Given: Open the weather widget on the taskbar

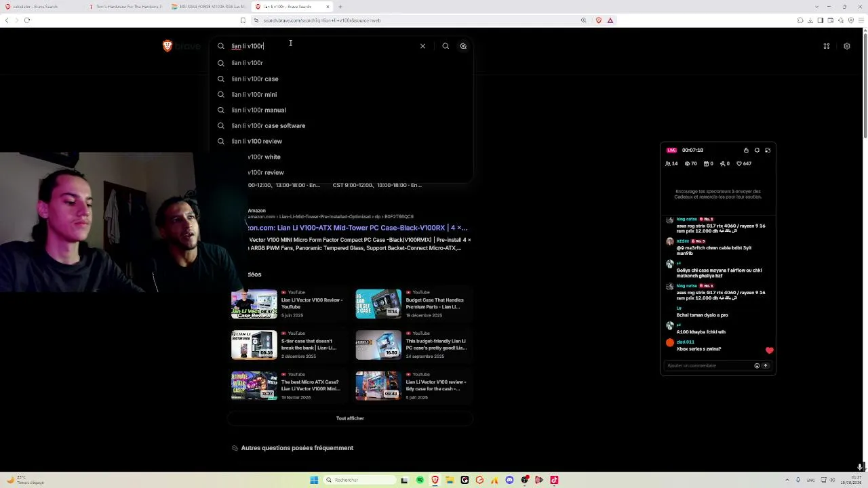Looking at the screenshot, I should click(24, 480).
